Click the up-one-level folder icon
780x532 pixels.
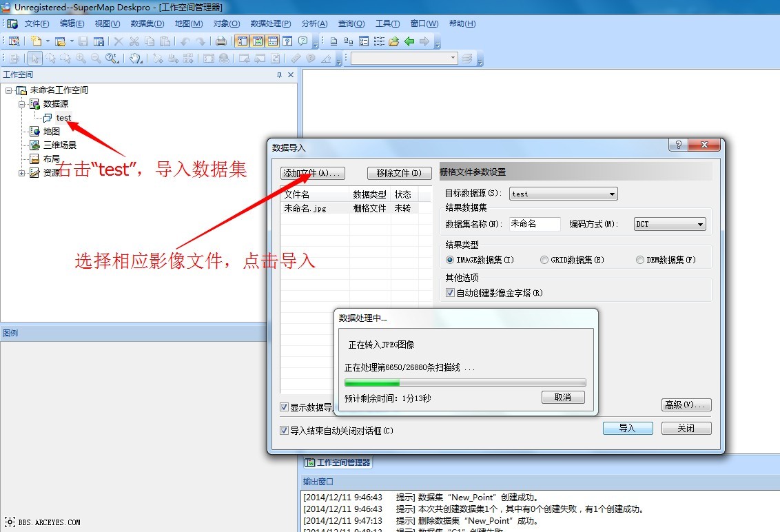click(x=394, y=41)
